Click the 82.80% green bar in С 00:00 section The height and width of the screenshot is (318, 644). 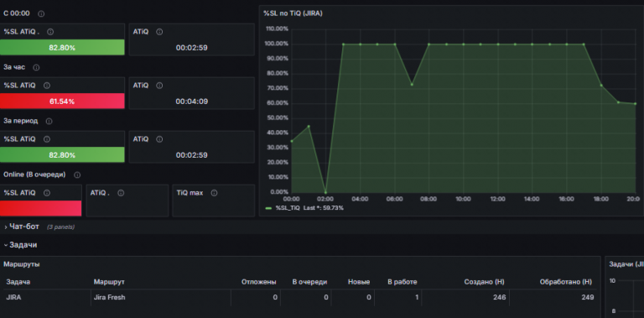[x=62, y=48]
